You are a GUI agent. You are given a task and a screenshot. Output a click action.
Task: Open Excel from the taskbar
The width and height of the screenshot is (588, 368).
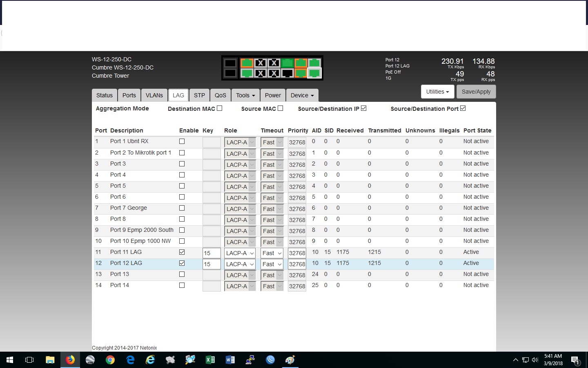point(210,360)
